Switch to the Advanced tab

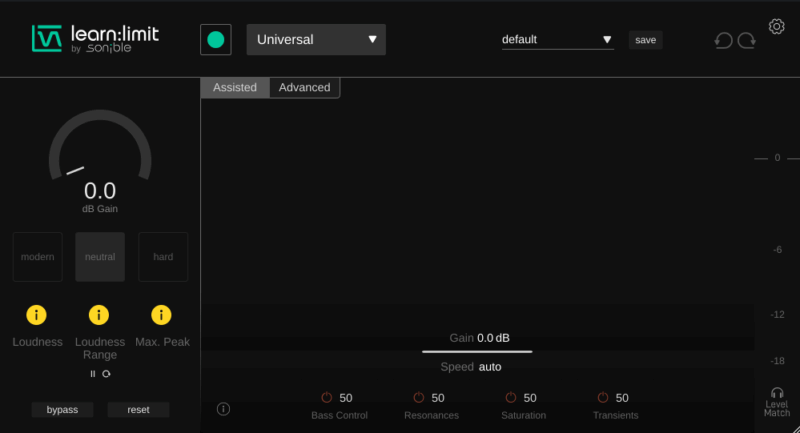(x=304, y=88)
